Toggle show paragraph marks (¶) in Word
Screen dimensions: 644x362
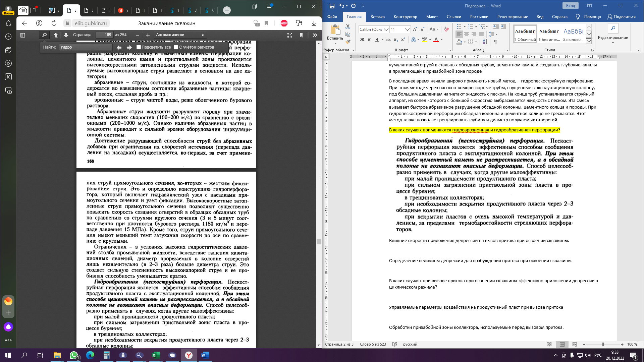[x=495, y=42]
